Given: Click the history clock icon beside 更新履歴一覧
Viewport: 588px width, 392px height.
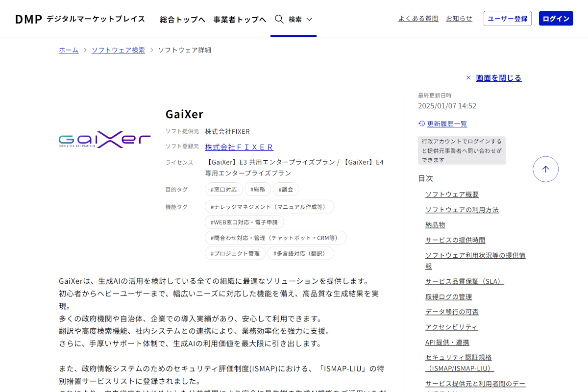Looking at the screenshot, I should click(421, 123).
